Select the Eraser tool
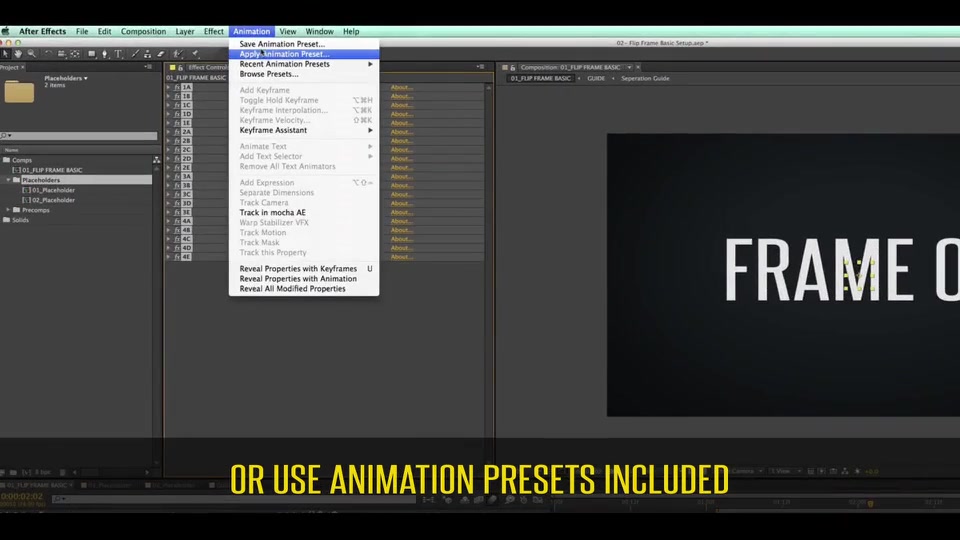This screenshot has width=960, height=540. (x=161, y=54)
